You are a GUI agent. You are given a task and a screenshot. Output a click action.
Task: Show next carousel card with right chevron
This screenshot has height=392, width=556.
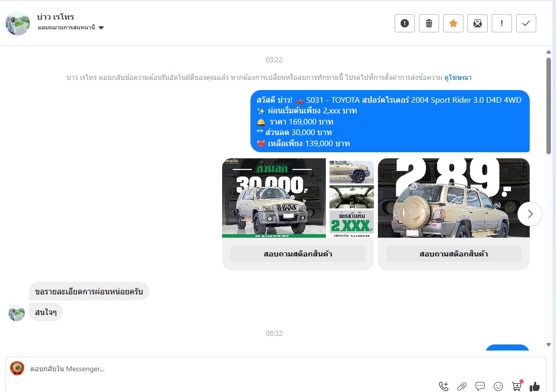point(530,214)
